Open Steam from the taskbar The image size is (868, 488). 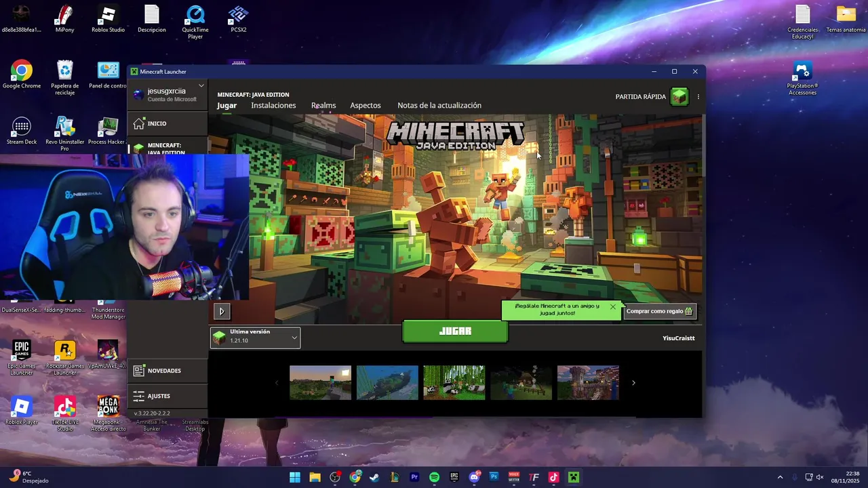[x=374, y=477]
